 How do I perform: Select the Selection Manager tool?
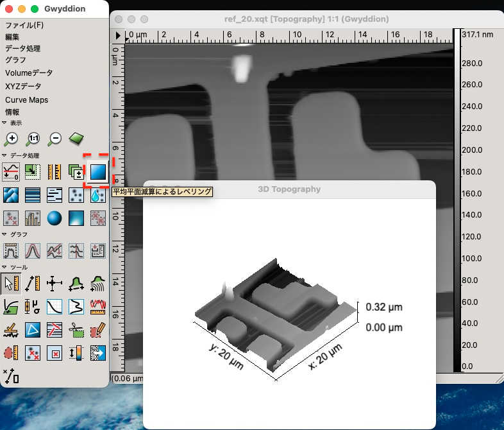pos(11,376)
